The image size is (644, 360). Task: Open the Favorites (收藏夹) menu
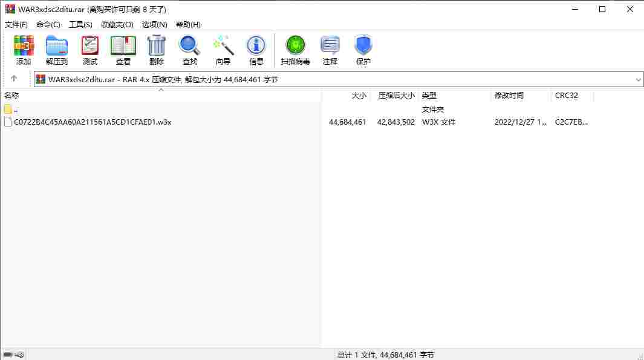(x=117, y=25)
